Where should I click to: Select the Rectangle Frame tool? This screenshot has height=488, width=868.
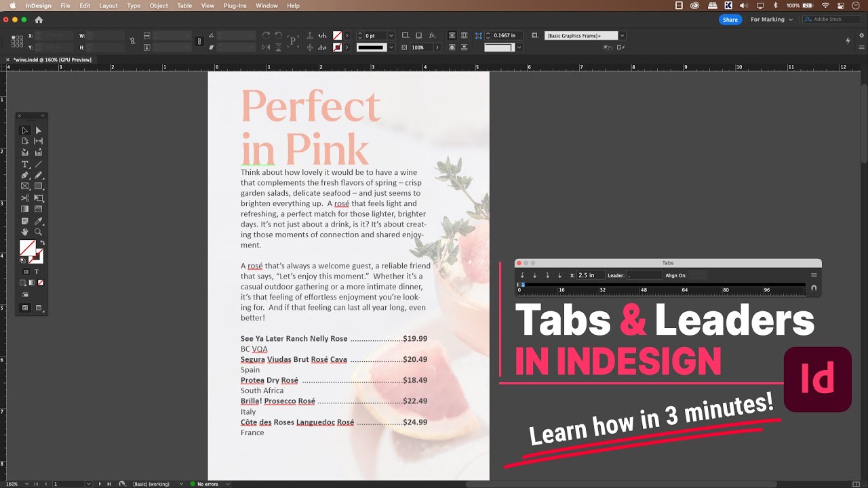tap(25, 186)
